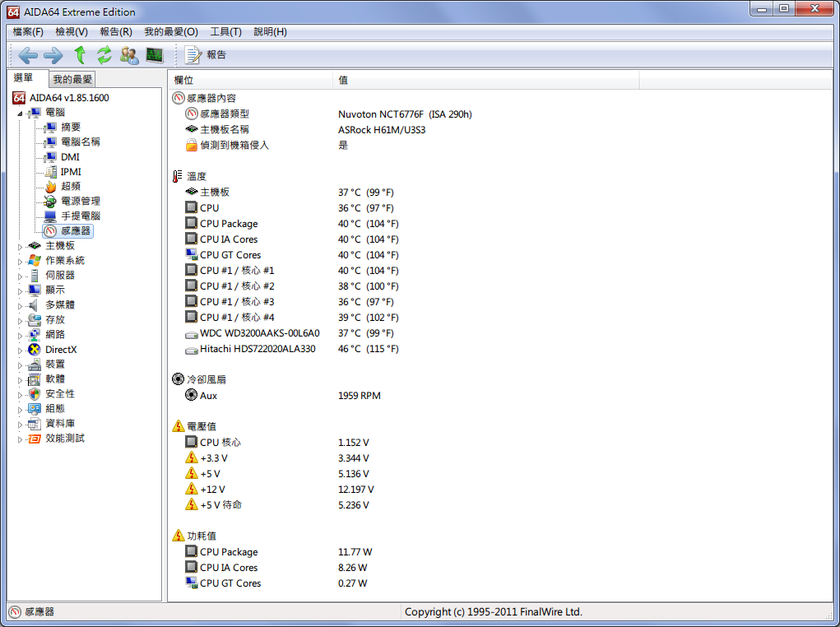Expand the 網路 tree node
840x627 pixels.
pos(20,336)
